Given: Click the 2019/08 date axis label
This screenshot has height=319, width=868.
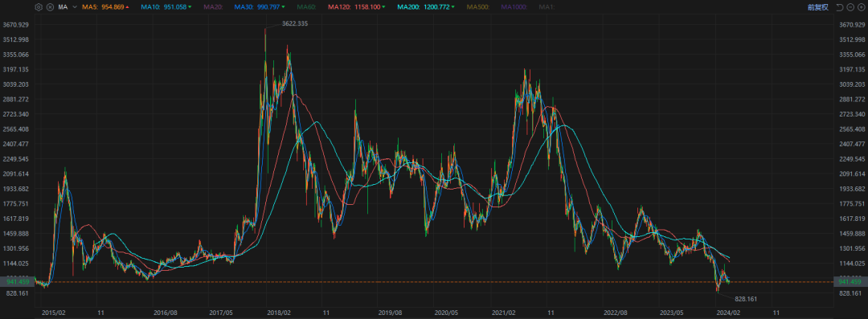Looking at the screenshot, I should [x=391, y=313].
